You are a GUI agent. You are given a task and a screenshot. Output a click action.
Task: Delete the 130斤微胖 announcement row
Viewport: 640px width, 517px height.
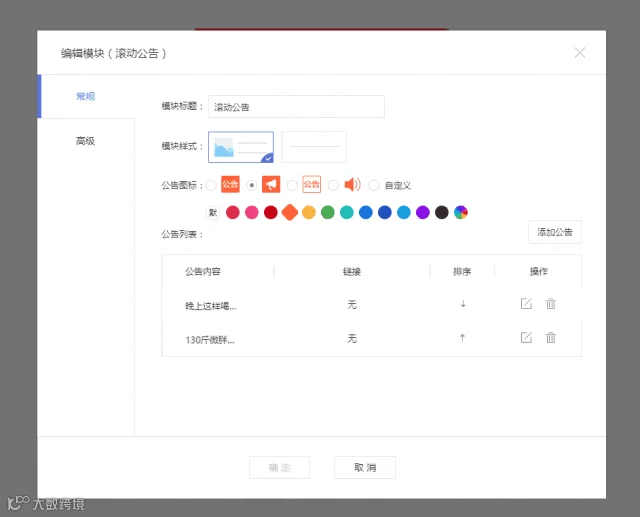click(x=551, y=337)
